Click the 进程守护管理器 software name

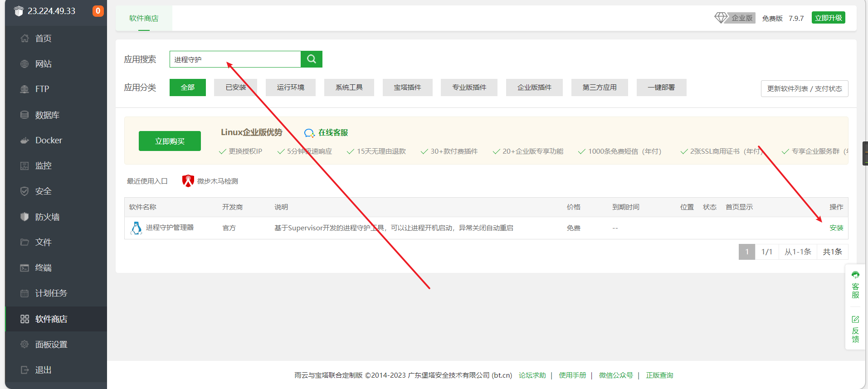(x=170, y=228)
